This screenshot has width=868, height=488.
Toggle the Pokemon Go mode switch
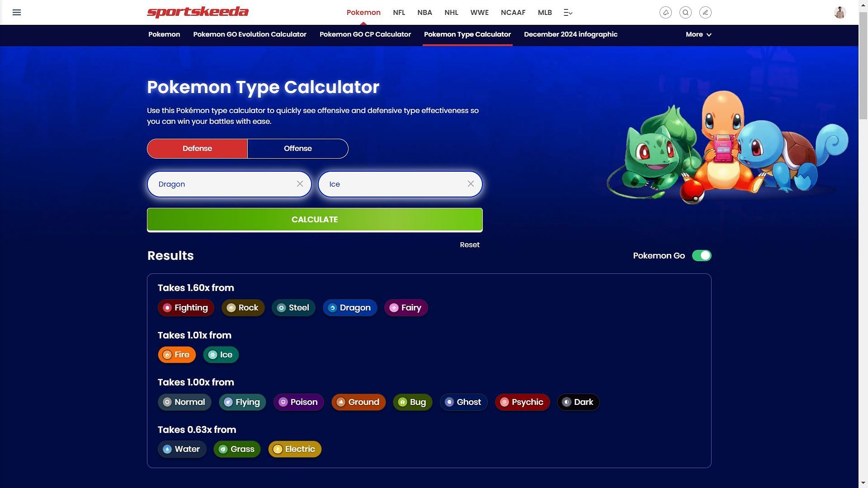pyautogui.click(x=701, y=256)
